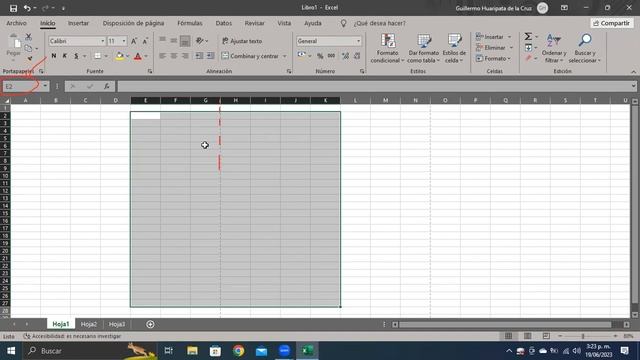The image size is (640, 360).
Task: Toggle bold formatting N
Action: [53, 56]
